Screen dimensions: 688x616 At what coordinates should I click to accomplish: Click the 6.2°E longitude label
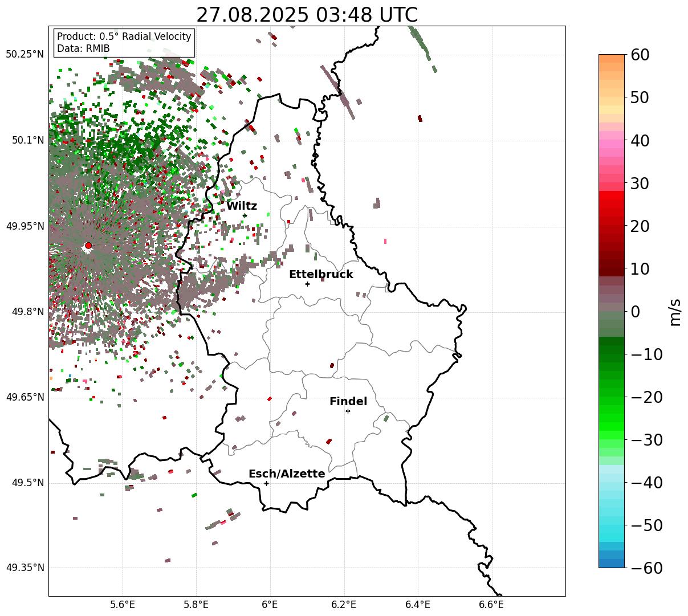[344, 605]
